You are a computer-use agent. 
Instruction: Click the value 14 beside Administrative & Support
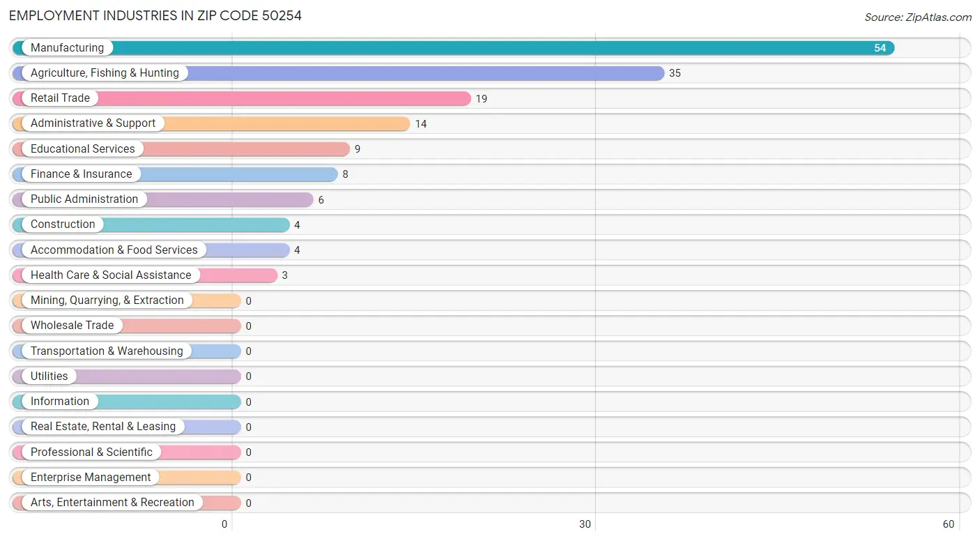pyautogui.click(x=421, y=124)
